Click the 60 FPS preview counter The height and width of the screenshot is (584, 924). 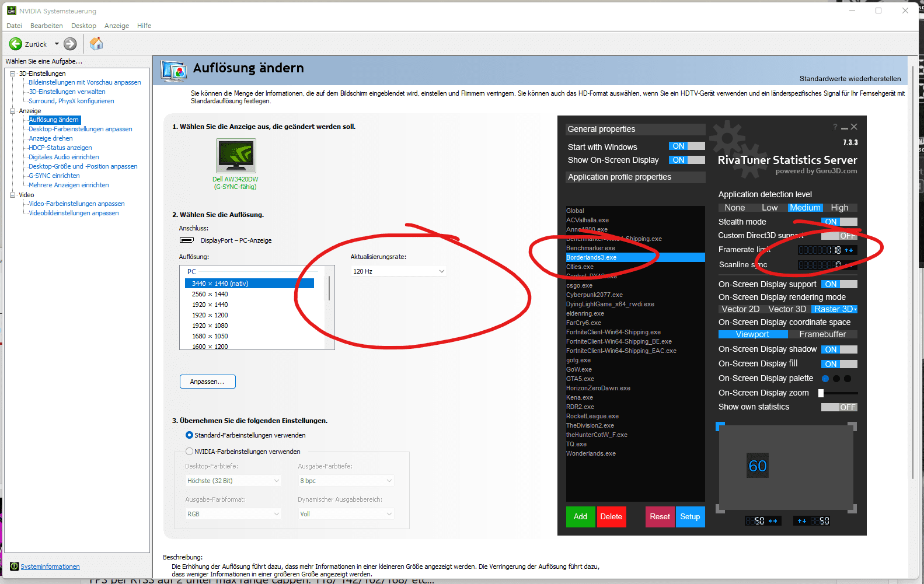coord(758,466)
